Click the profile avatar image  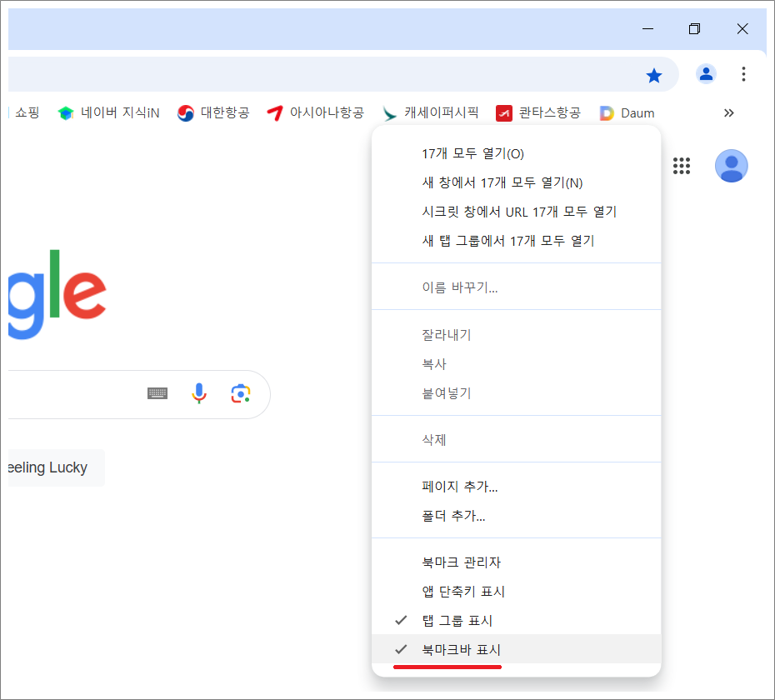[x=731, y=166]
